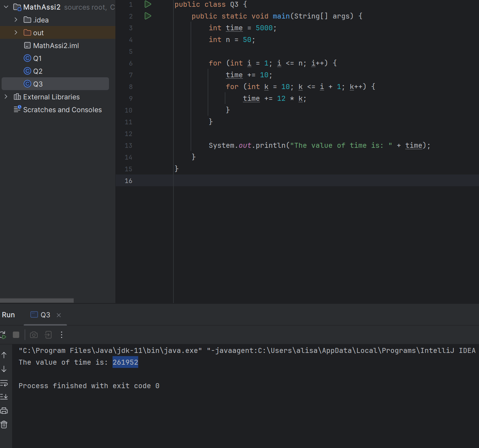This screenshot has width=479, height=448.
Task: Click line number 8 in the gutter
Action: tap(131, 87)
